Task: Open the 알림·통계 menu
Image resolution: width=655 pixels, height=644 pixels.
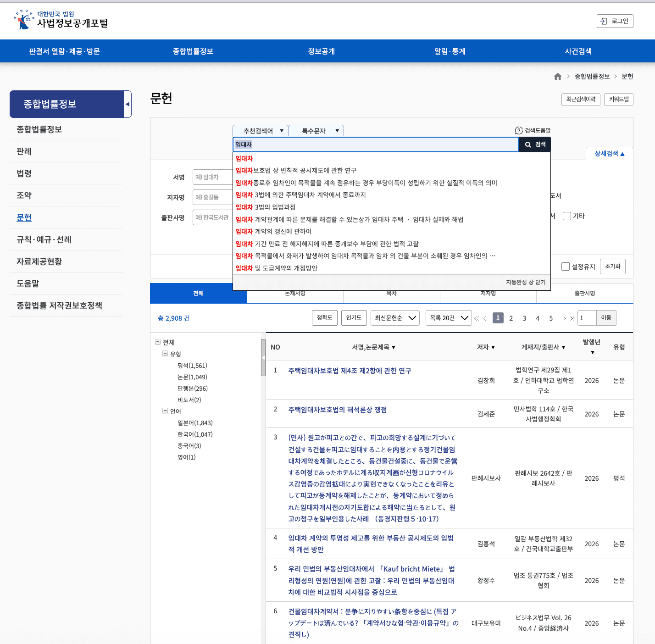Action: [450, 51]
